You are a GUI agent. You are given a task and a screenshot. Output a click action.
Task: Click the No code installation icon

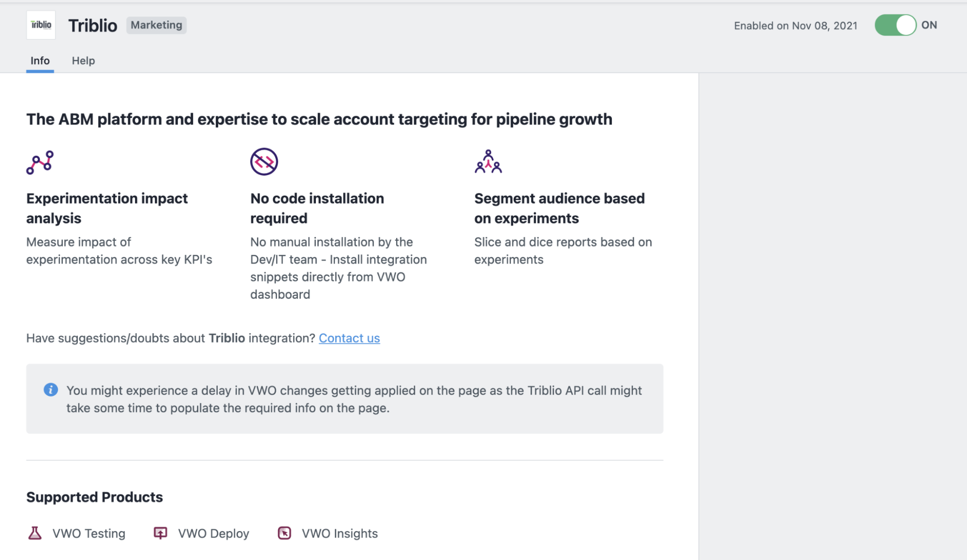point(264,162)
